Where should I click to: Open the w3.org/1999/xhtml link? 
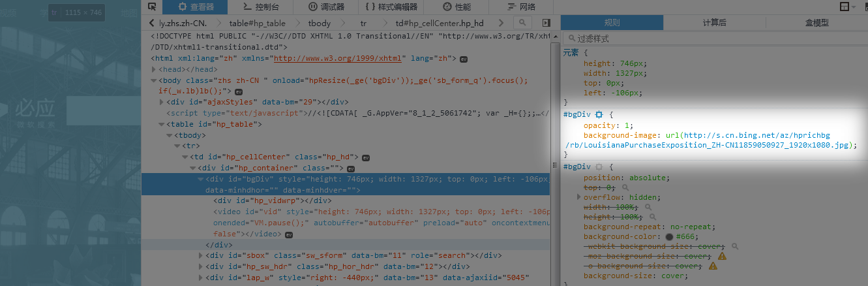coord(337,58)
